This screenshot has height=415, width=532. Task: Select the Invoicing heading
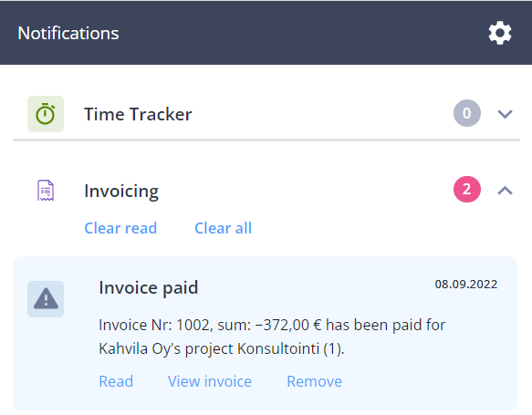click(121, 191)
